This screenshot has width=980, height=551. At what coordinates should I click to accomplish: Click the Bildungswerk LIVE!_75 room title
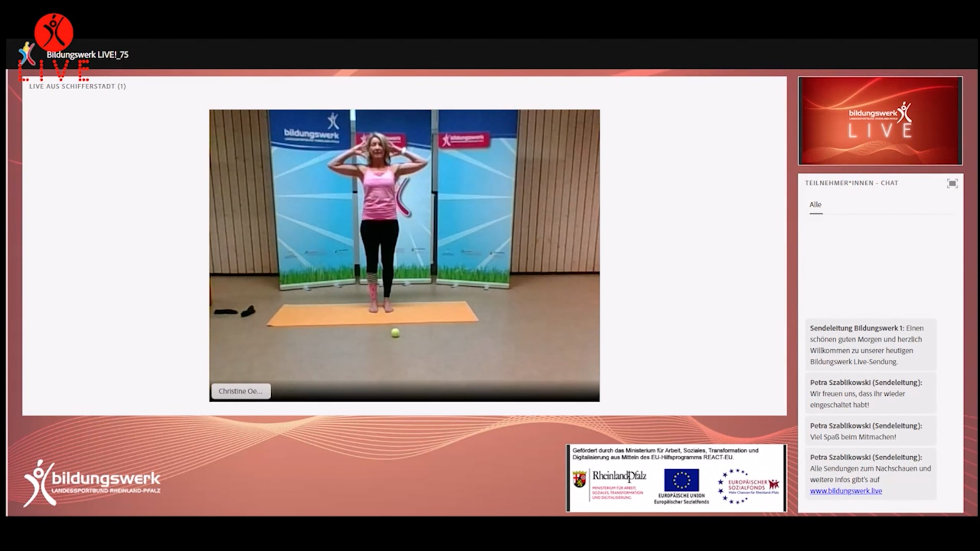point(87,55)
